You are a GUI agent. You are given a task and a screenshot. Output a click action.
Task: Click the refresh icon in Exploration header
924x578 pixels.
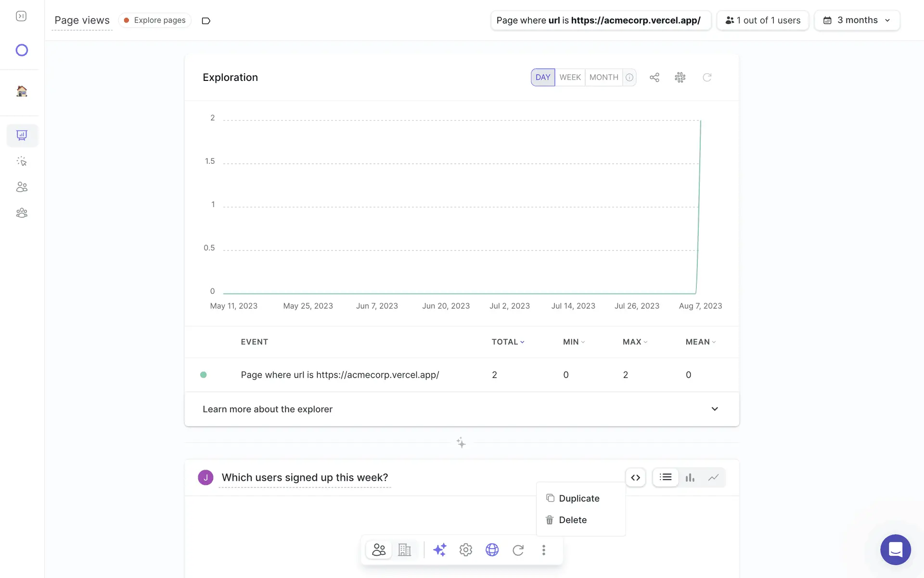[706, 78]
